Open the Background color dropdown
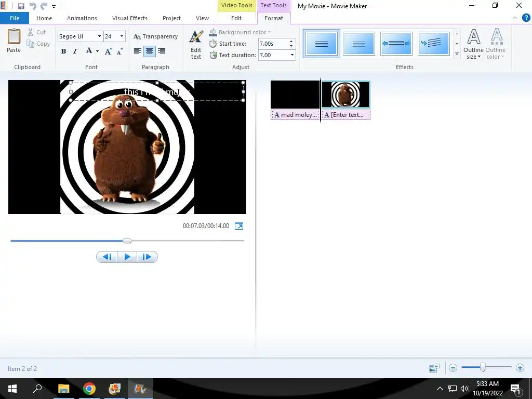This screenshot has width=532, height=399. (240, 32)
